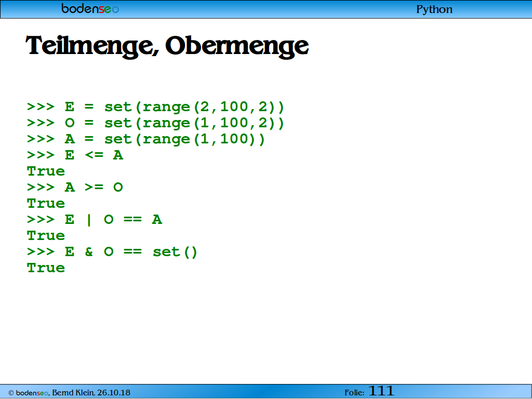
Task: Click the expression E <= A
Action: click(75, 155)
